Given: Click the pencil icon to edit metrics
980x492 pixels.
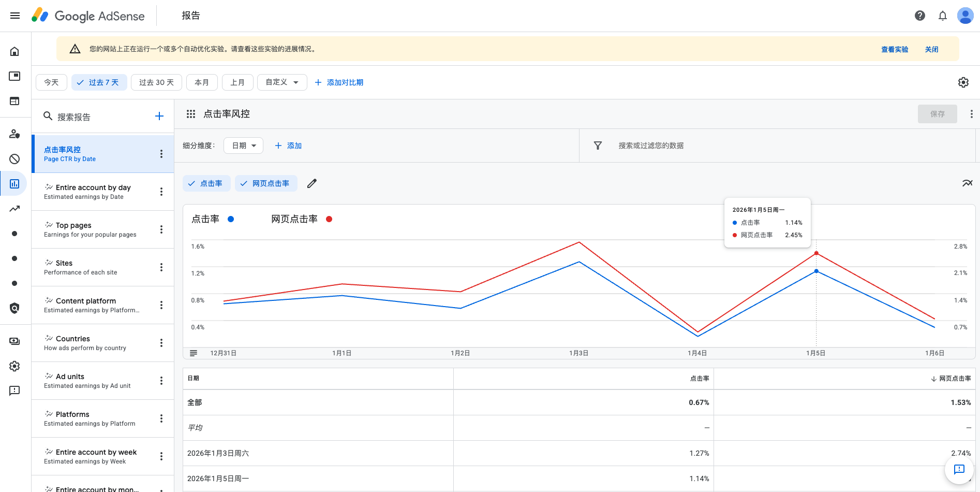Looking at the screenshot, I should tap(311, 183).
